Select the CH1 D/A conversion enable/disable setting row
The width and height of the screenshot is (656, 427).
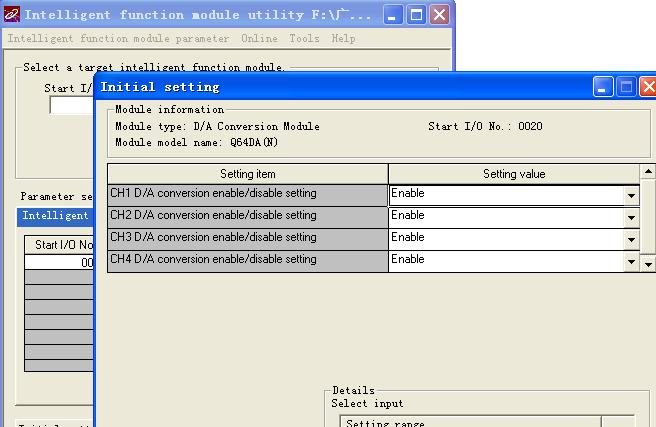click(247, 195)
